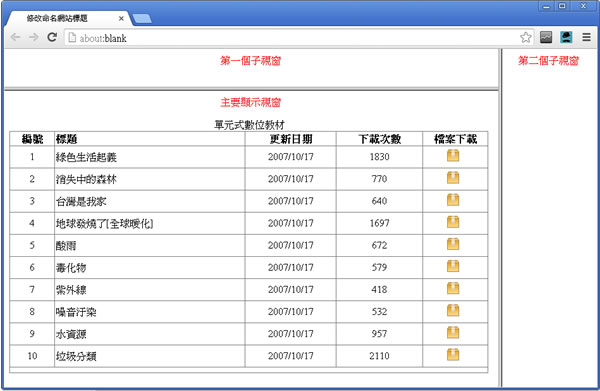This screenshot has width=600, height=391.
Task: Click download count 532
Action: tap(379, 312)
